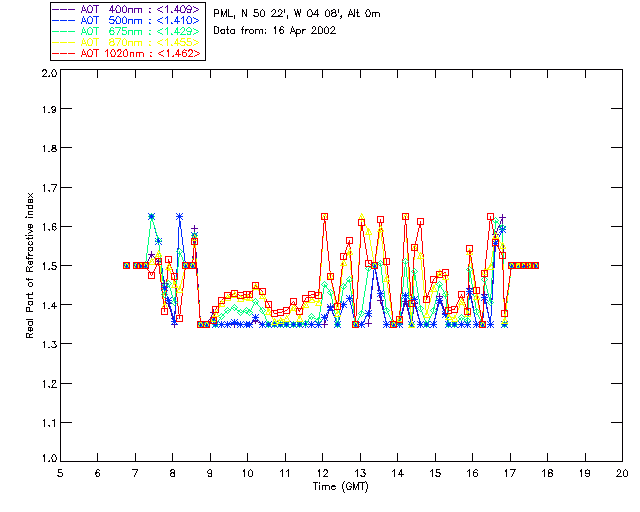Click the 17 label on the time axis

click(510, 473)
